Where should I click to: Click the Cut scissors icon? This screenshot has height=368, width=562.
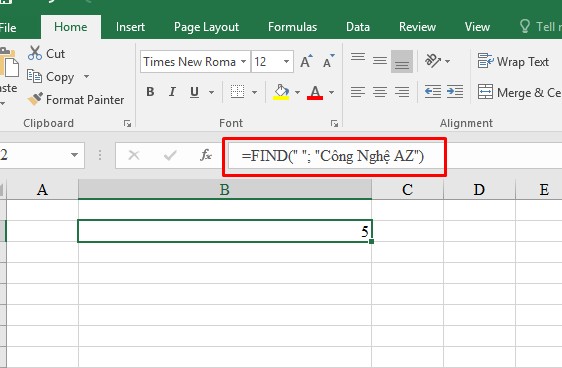(35, 53)
